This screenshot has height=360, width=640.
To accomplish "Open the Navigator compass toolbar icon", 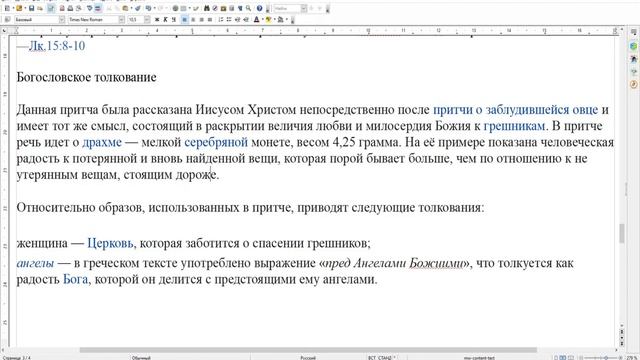I will tap(215, 8).
